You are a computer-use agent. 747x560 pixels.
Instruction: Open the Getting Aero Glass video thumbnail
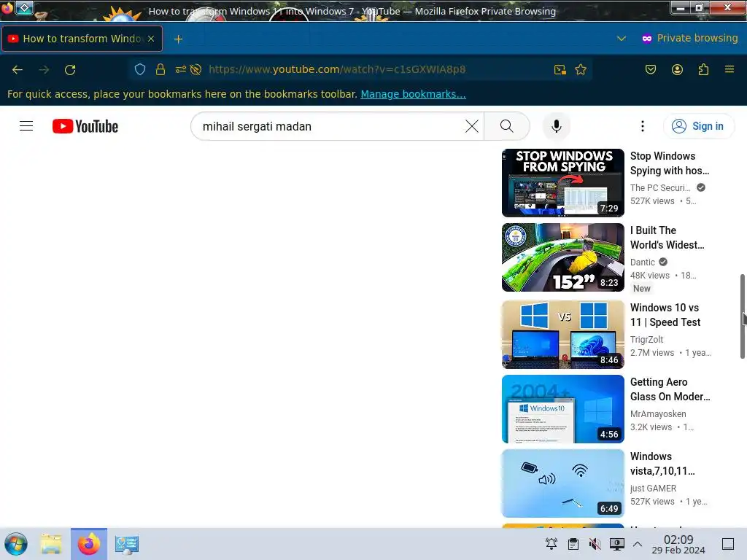point(562,408)
